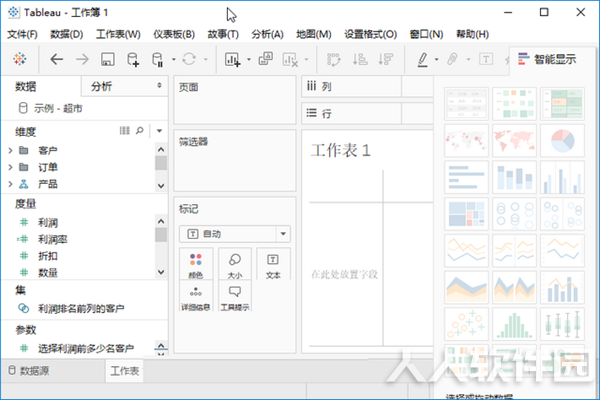Click the pause auto updates icon

(x=157, y=59)
